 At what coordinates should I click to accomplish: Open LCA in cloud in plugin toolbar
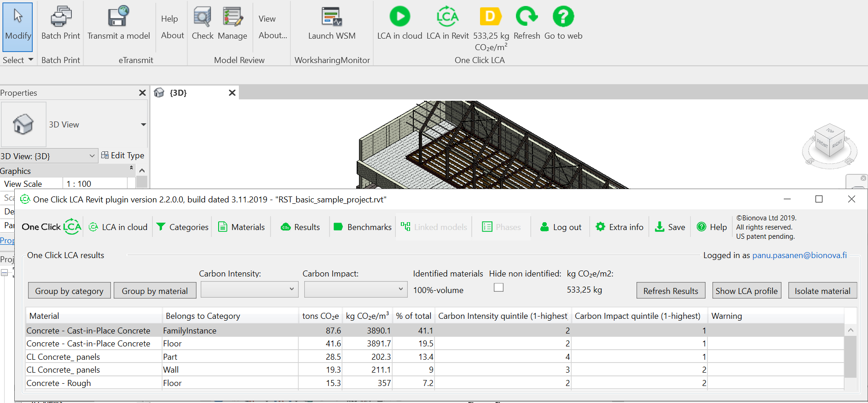tap(118, 227)
